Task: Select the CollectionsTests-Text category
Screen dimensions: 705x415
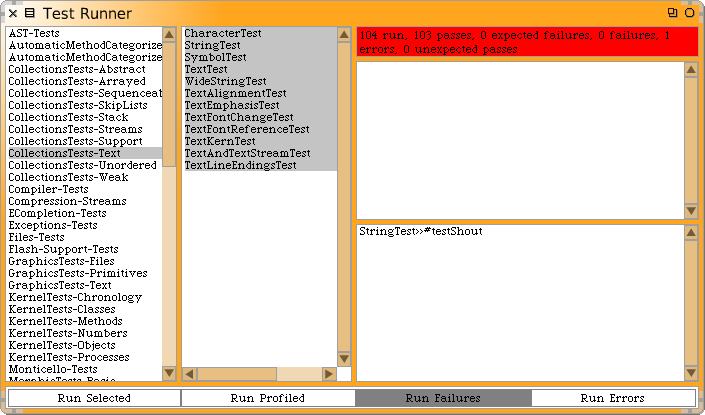Action: click(64, 153)
